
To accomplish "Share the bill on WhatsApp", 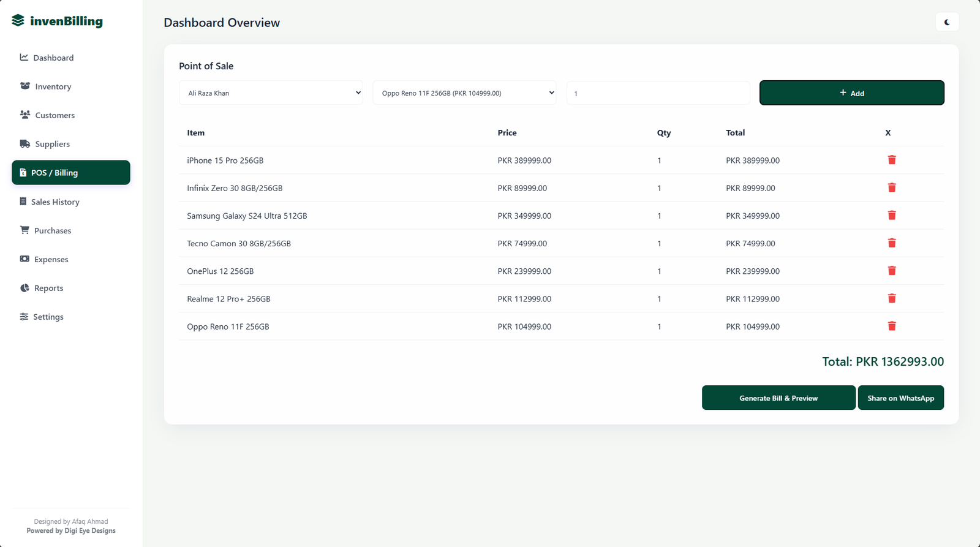I will point(900,398).
